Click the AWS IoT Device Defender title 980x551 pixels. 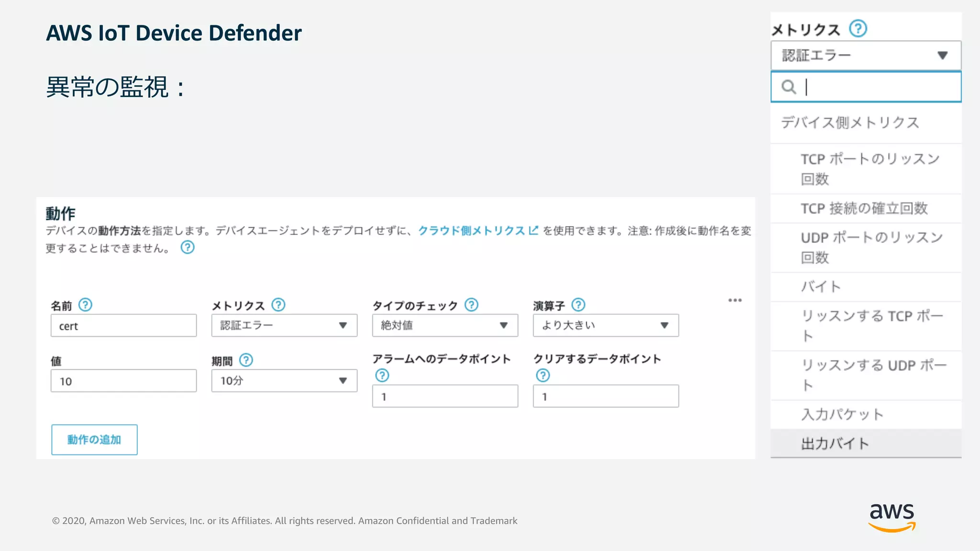pyautogui.click(x=174, y=33)
